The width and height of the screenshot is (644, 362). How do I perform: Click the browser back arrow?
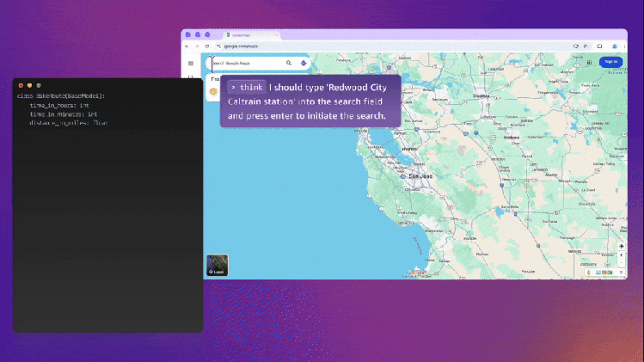coord(187,46)
